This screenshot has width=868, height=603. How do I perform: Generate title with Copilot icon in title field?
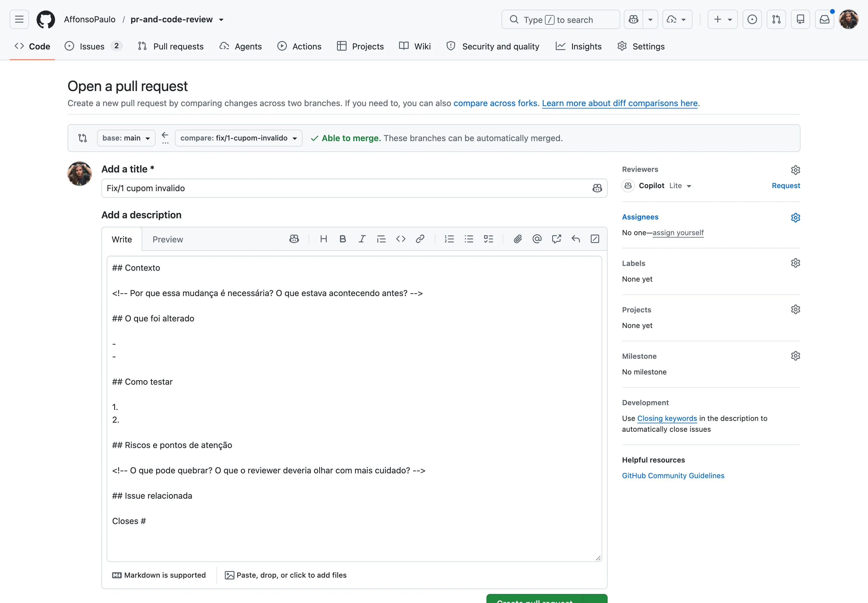597,188
